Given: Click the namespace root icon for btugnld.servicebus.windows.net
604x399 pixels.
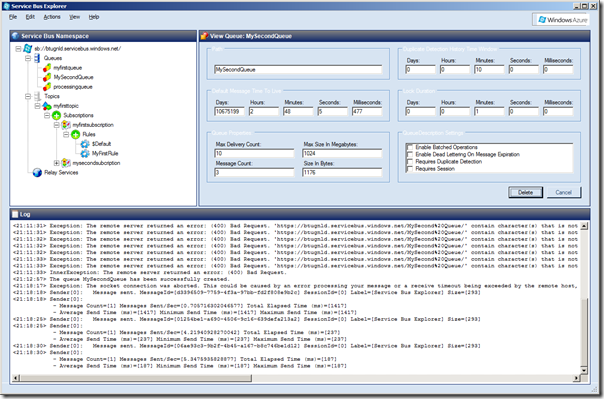Looking at the screenshot, I should 27,49.
